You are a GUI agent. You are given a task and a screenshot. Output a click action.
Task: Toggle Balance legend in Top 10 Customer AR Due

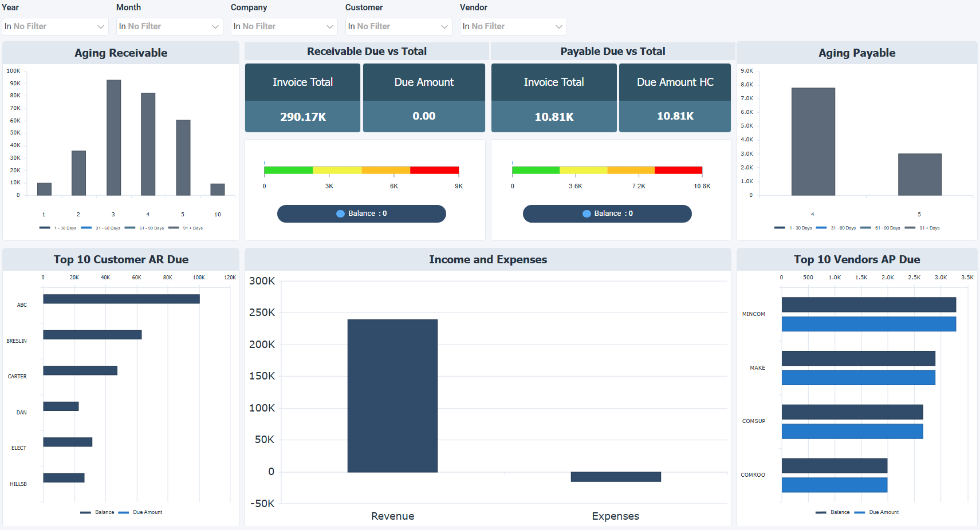(97, 512)
